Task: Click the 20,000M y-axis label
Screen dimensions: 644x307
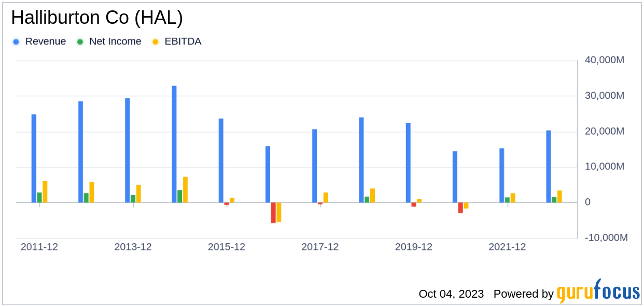Action: point(604,131)
